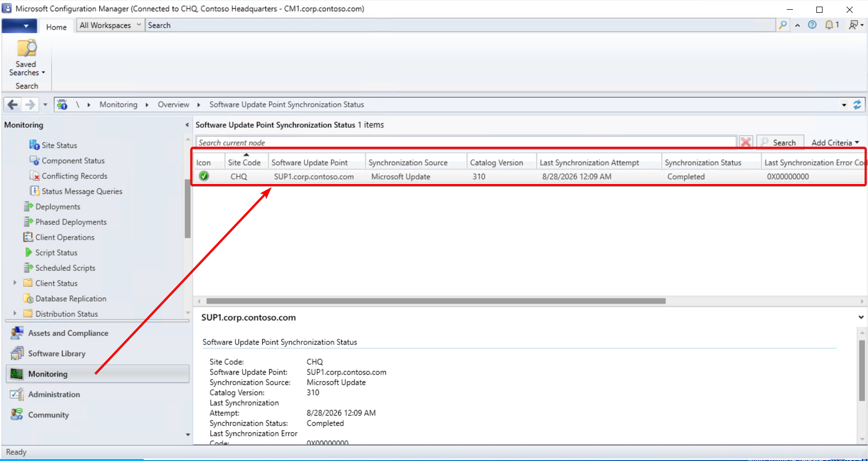Refresh the view with the refresh icon
This screenshot has width=868, height=461.
(857, 105)
